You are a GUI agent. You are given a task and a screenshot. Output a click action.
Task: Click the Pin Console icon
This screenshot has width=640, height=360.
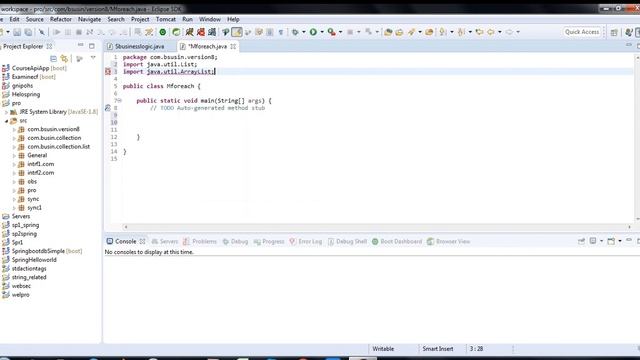(x=581, y=241)
